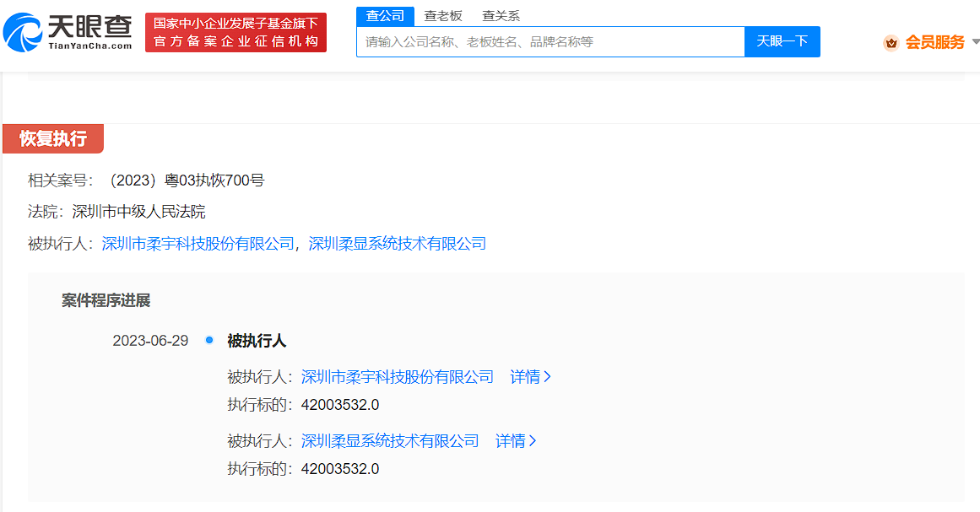The width and height of the screenshot is (980, 512).
Task: Click the red 官方备案企业征信机构 banner
Action: [x=236, y=33]
